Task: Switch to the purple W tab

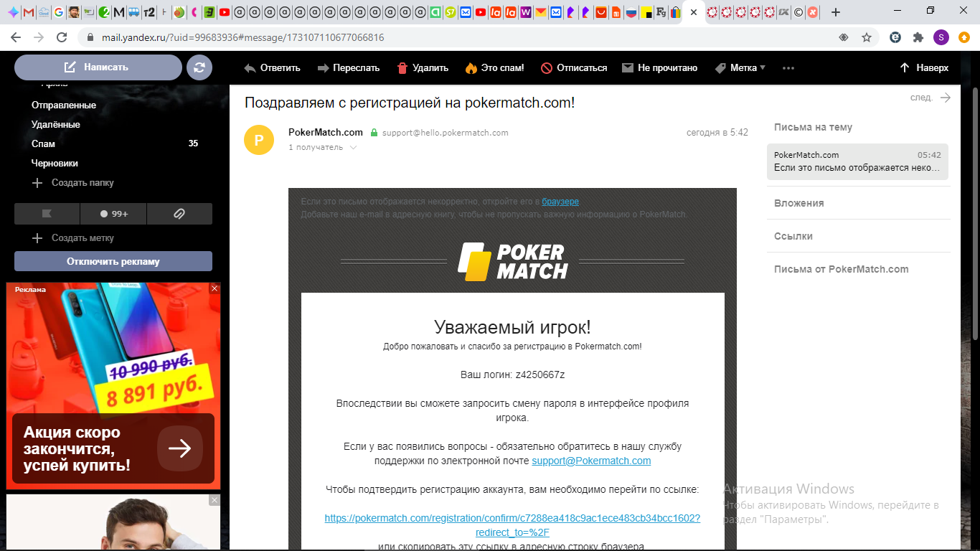Action: (525, 12)
